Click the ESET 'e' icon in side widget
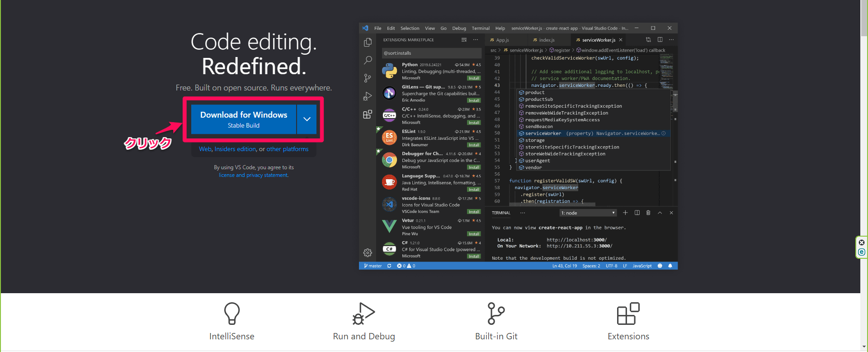868x352 pixels. pos(862,252)
